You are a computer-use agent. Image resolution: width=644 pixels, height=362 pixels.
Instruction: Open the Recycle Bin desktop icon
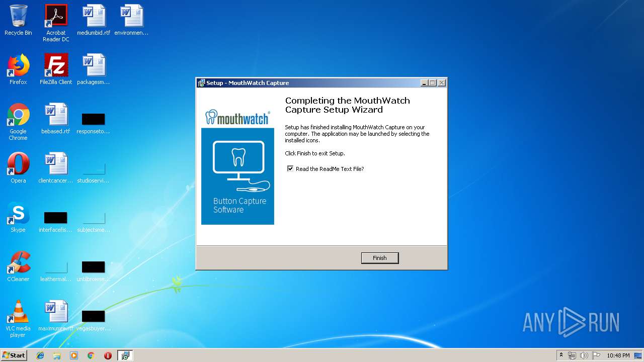tap(18, 20)
